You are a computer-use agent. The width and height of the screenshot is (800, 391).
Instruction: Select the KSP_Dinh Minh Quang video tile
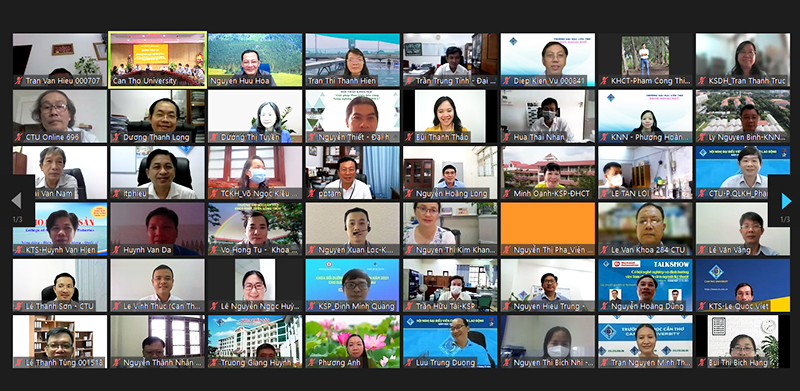353,285
